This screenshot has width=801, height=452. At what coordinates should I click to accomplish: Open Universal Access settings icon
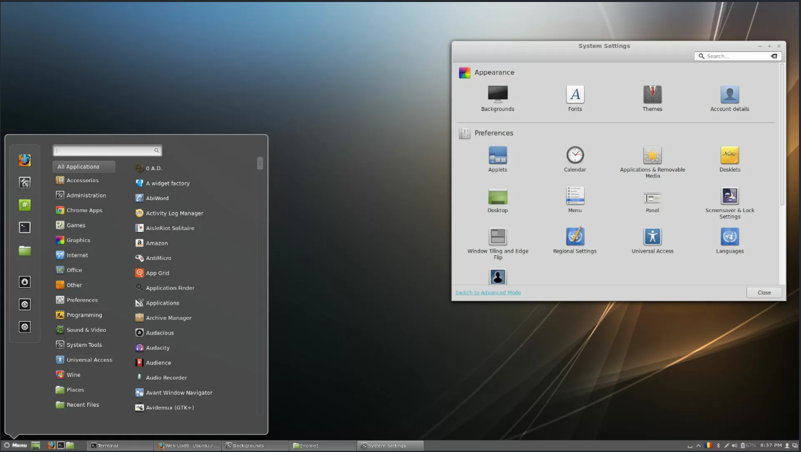click(x=652, y=237)
